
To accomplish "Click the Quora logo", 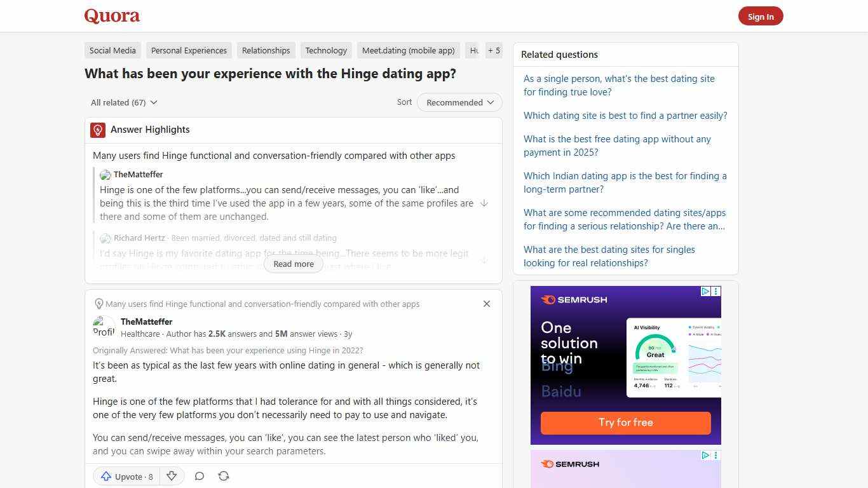I will [x=112, y=16].
